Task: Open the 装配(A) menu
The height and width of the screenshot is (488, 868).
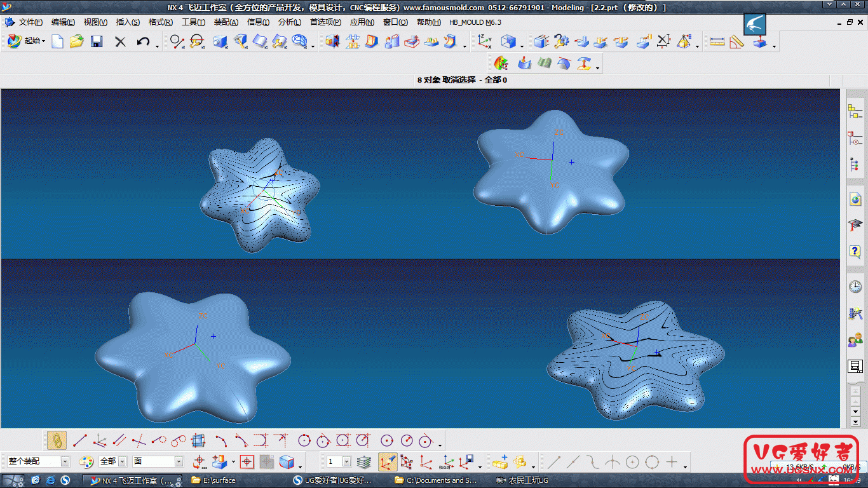Action: [x=226, y=22]
